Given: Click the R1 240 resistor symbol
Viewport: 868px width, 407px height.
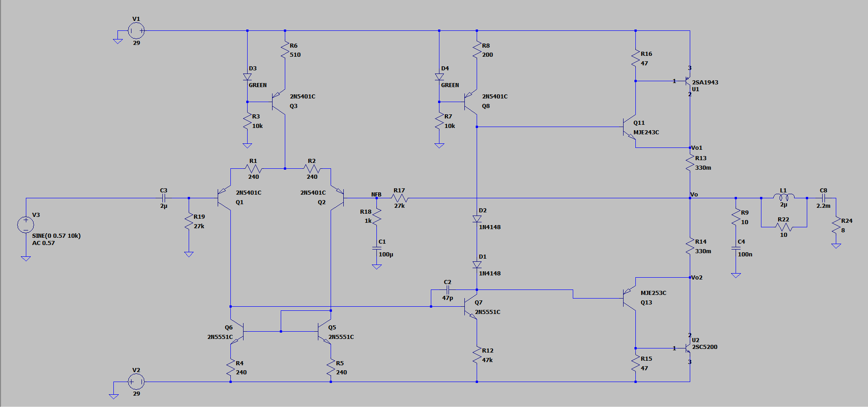Looking at the screenshot, I should pyautogui.click(x=254, y=169).
